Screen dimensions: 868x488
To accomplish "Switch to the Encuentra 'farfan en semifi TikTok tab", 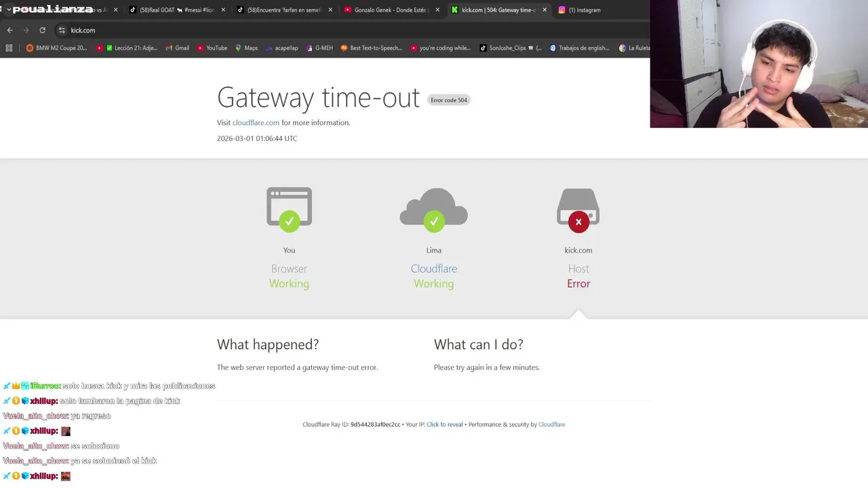I will click(x=285, y=10).
